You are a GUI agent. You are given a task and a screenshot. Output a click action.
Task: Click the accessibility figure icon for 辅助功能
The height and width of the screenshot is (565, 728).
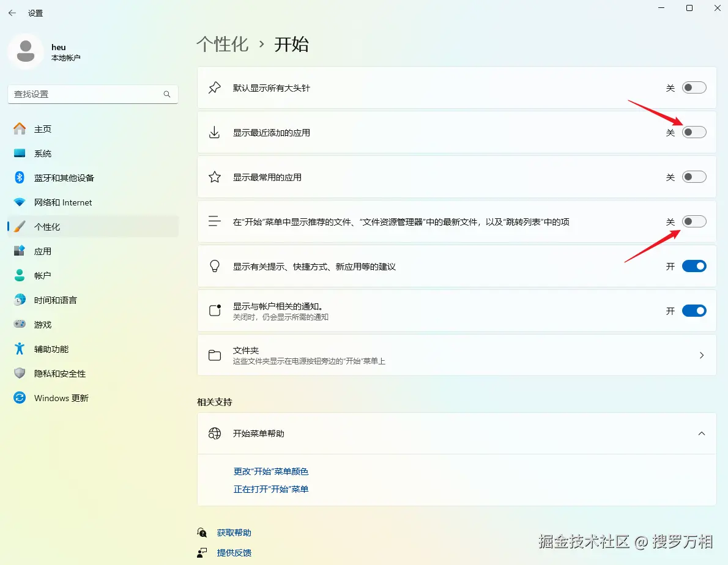click(x=20, y=349)
